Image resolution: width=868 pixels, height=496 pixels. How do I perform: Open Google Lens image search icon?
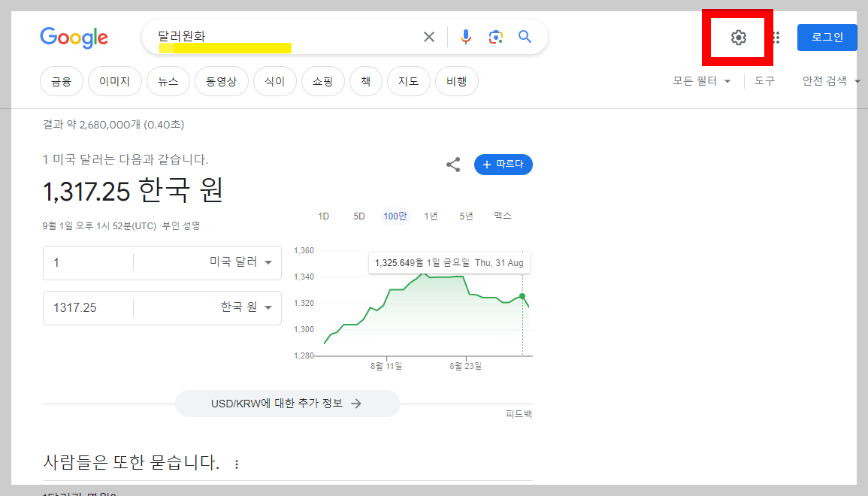pos(495,36)
